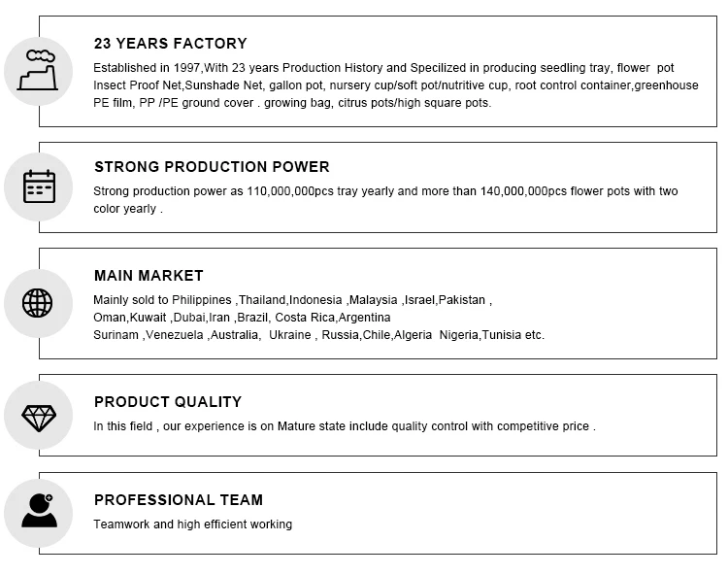Select the "STRONG PRODUCTION POWER" heading
728x575 pixels.
(212, 167)
